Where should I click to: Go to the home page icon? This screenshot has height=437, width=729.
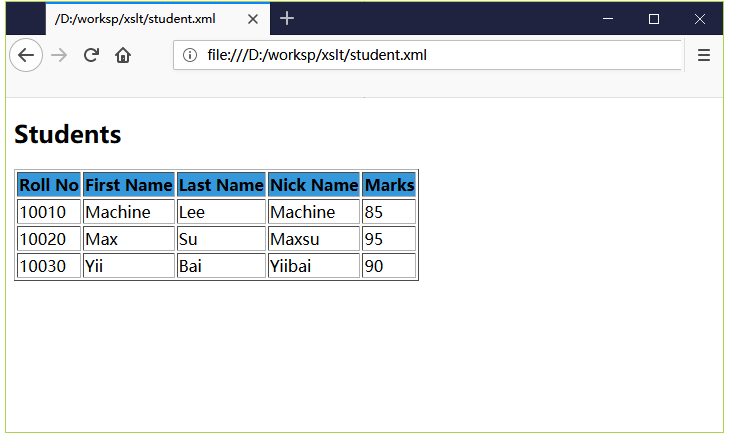[123, 55]
